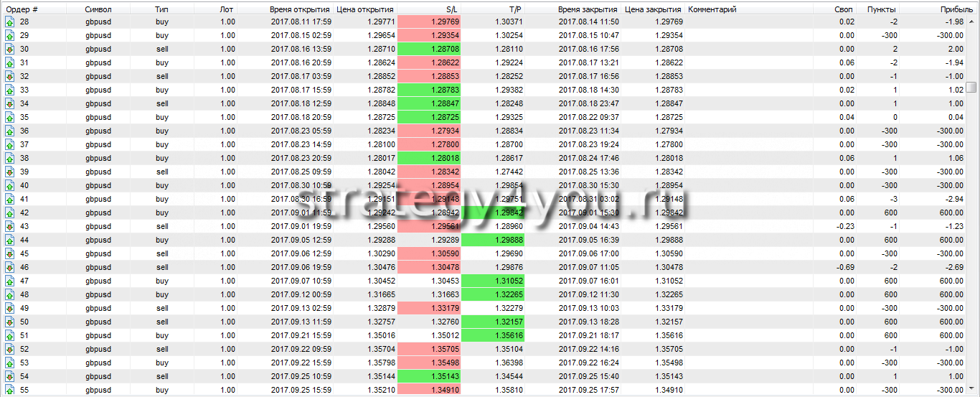The image size is (980, 397).
Task: Select the order 50 sell icon
Action: click(9, 322)
